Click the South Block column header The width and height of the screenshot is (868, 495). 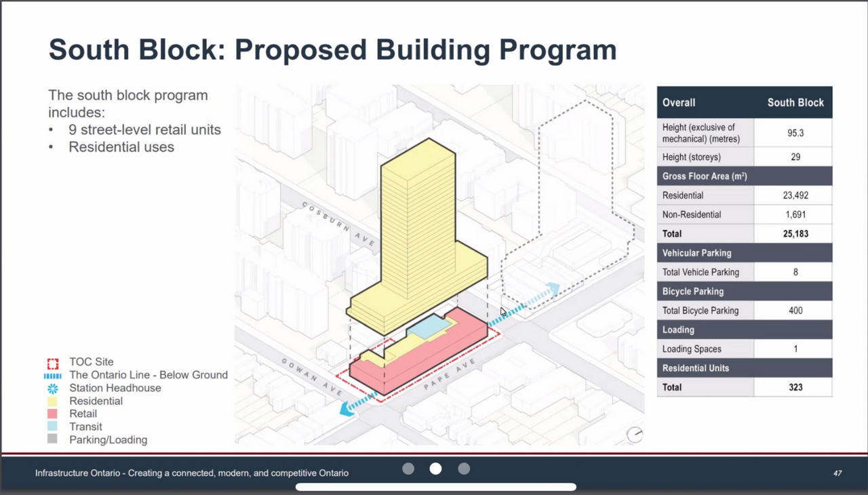(x=795, y=103)
